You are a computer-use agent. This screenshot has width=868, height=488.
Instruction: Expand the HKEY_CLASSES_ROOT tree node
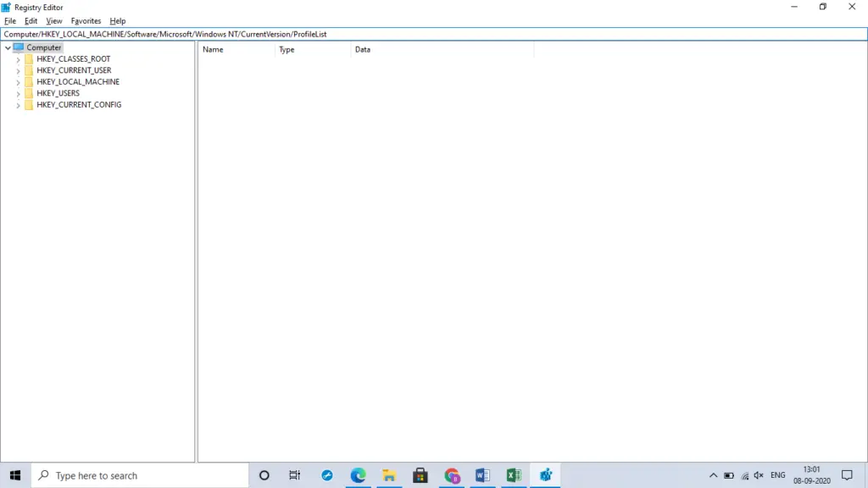coord(19,59)
